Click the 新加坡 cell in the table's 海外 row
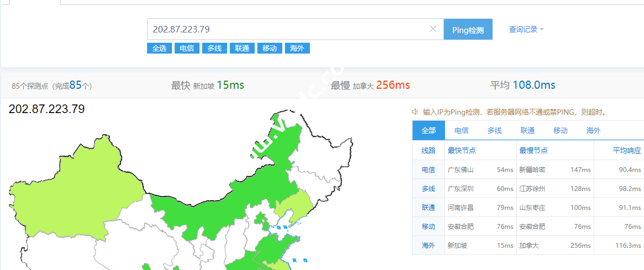The width and height of the screenshot is (644, 270). coord(457,245)
